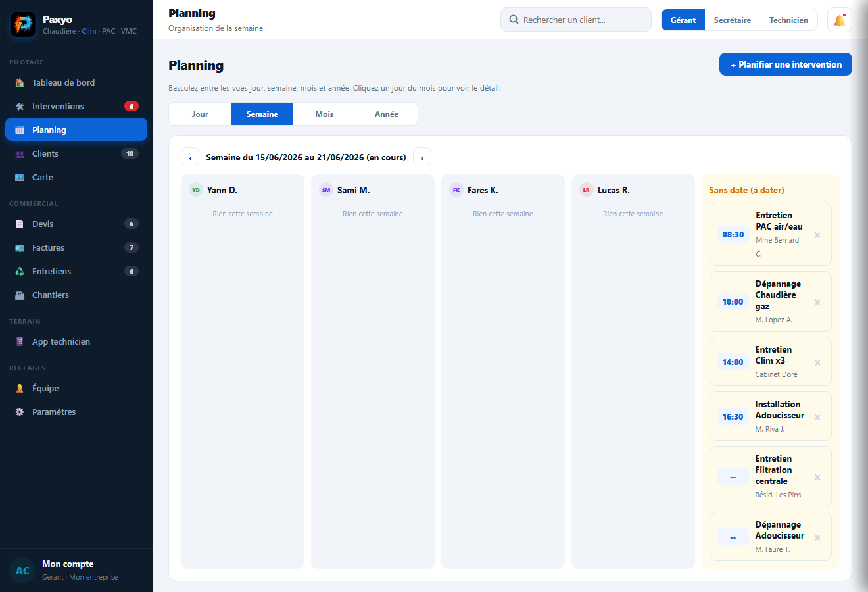This screenshot has width=868, height=592.
Task: Open Factures in the sidebar
Action: (76, 247)
